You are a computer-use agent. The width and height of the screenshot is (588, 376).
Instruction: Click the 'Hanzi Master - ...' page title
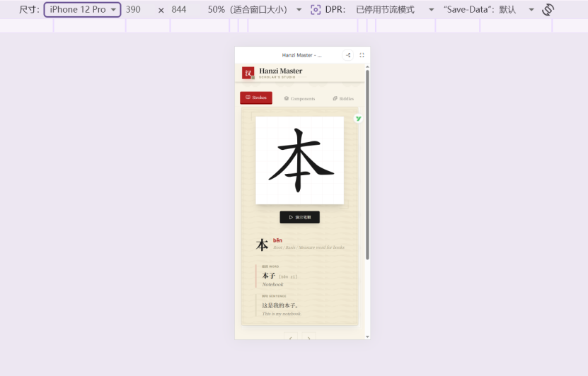[x=302, y=55]
